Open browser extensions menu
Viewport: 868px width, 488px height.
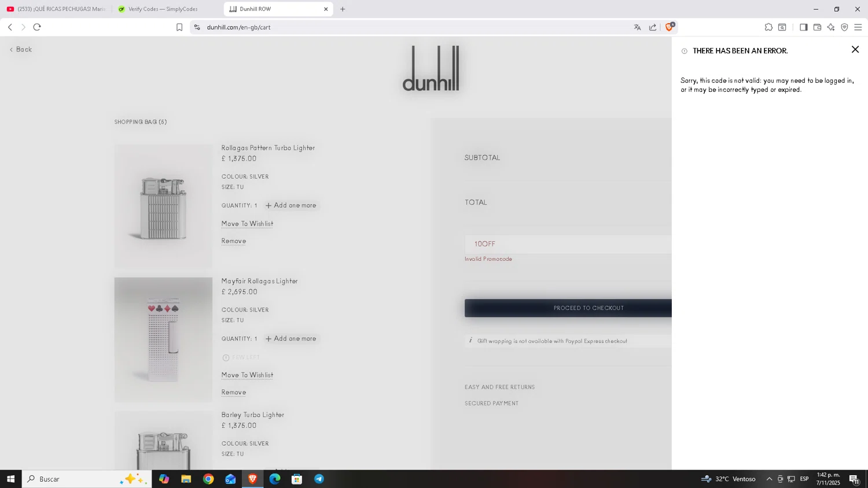click(x=768, y=27)
